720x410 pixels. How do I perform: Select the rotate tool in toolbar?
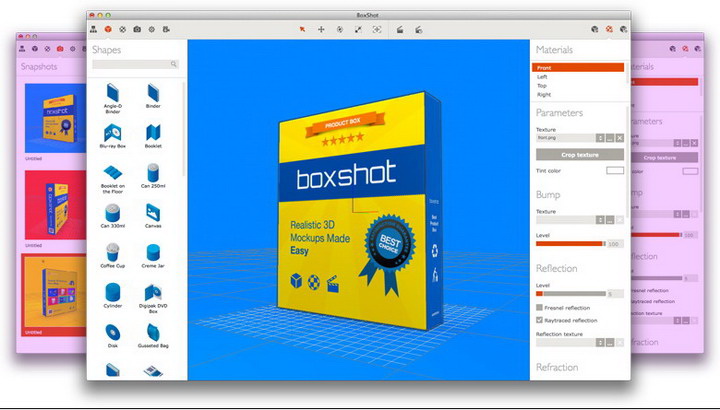pos(340,29)
